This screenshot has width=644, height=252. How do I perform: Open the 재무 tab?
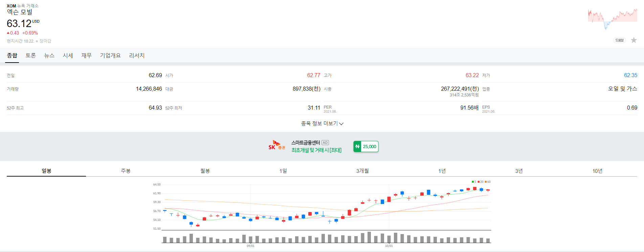point(87,55)
